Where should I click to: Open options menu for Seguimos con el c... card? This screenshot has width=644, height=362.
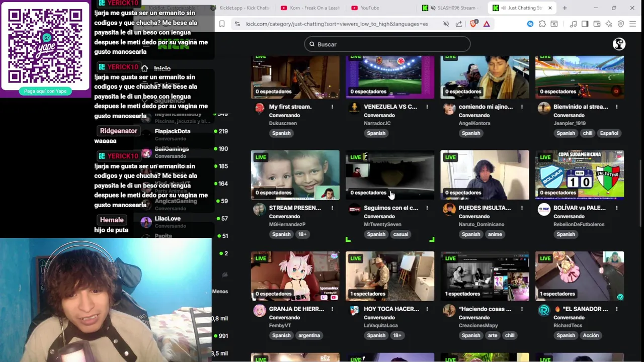pyautogui.click(x=427, y=208)
